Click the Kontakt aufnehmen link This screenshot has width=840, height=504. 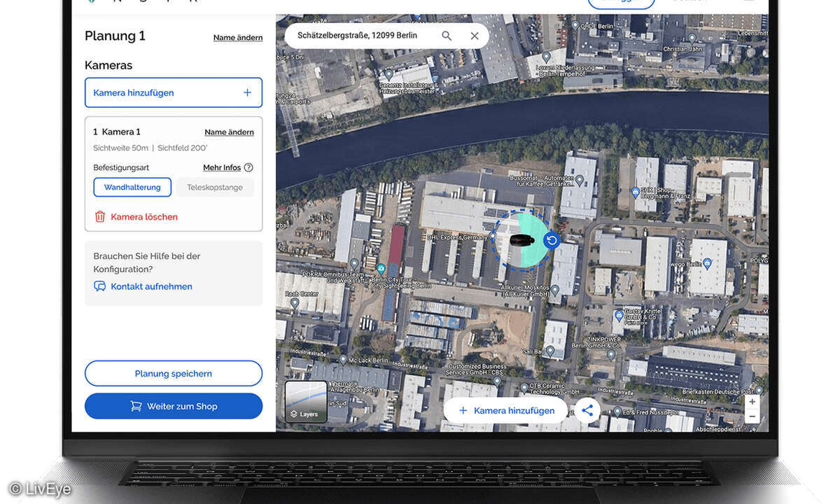151,286
